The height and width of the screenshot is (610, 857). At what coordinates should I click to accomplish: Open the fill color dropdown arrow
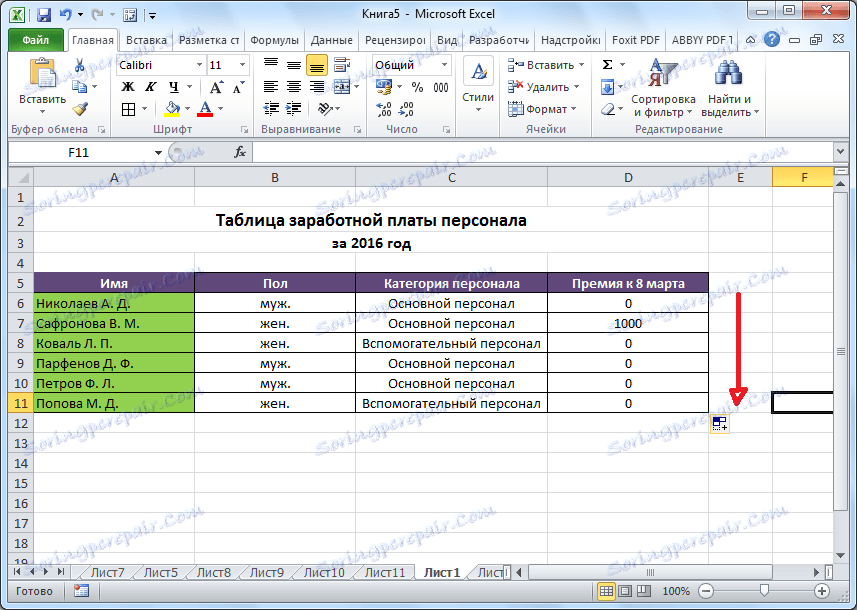(x=187, y=109)
